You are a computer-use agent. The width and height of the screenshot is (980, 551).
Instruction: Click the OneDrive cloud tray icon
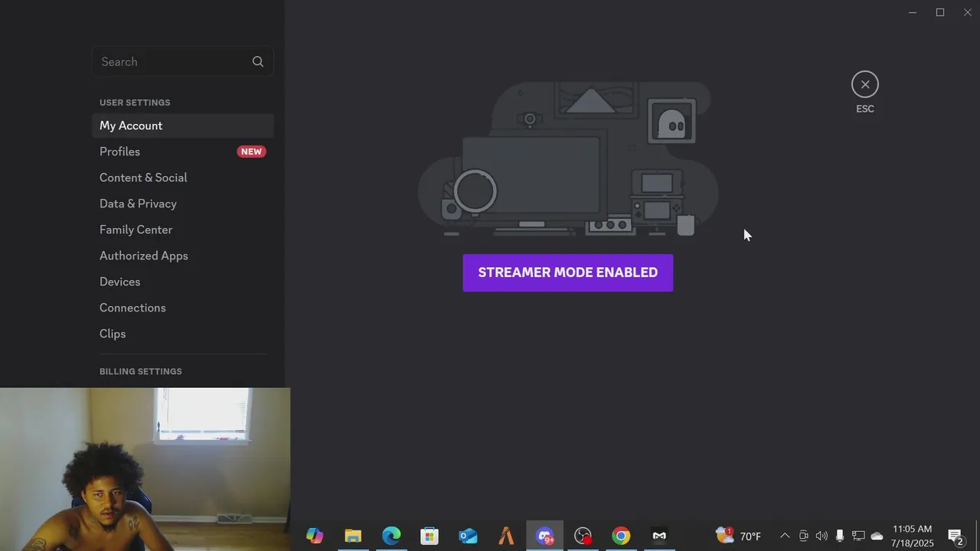click(877, 536)
